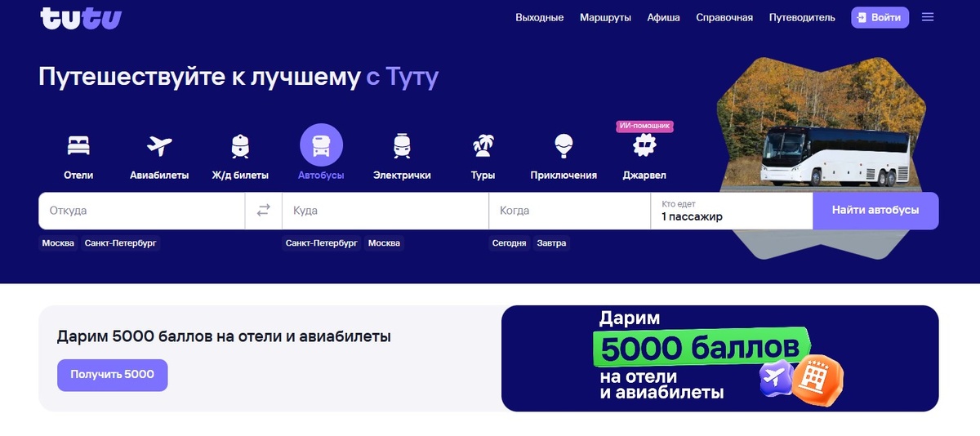The image size is (980, 436).
Task: Focus the Куда destination field
Action: (385, 211)
